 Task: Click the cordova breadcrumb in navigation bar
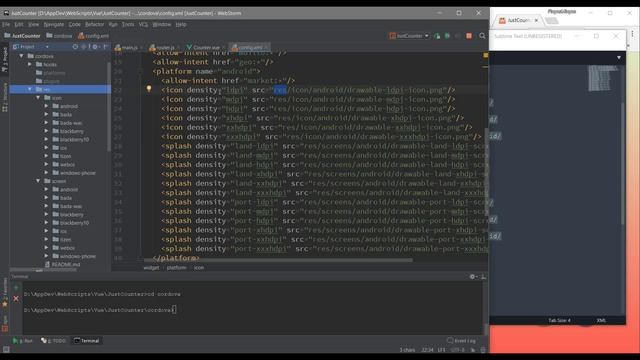click(x=59, y=36)
